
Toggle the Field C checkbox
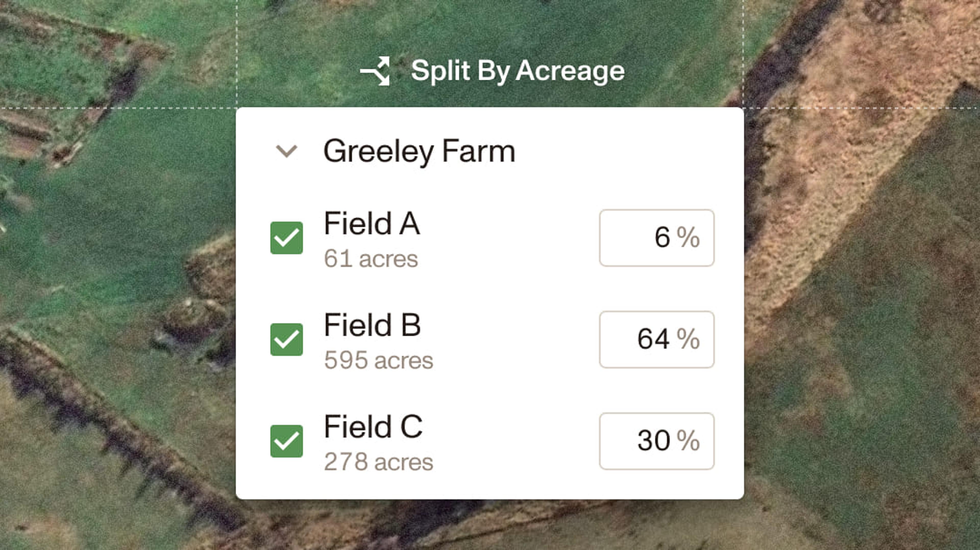point(286,441)
